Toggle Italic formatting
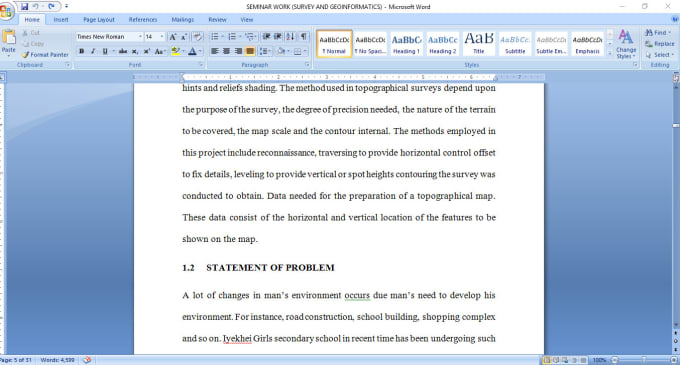The height and width of the screenshot is (365, 680). [93, 51]
